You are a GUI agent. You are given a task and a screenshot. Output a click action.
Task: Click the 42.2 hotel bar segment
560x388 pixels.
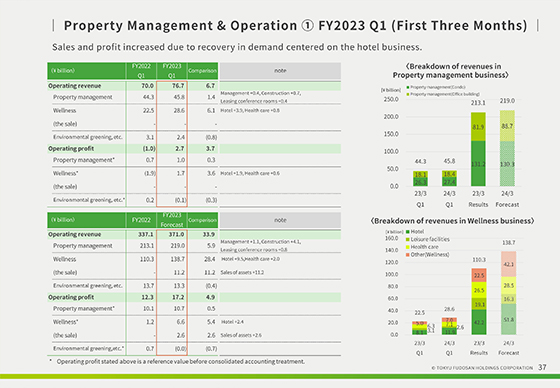[x=479, y=322]
